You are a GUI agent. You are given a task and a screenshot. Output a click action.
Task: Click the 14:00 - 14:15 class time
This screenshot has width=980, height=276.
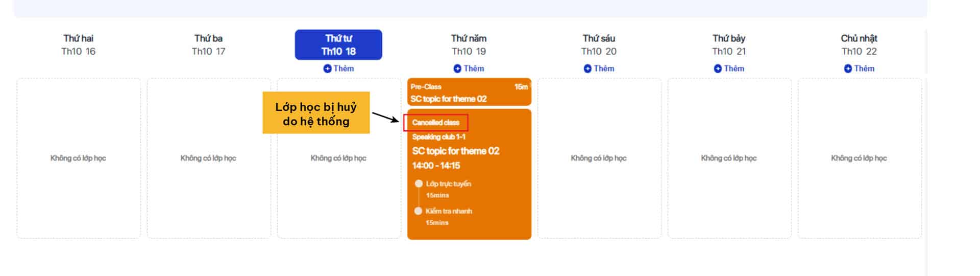436,166
